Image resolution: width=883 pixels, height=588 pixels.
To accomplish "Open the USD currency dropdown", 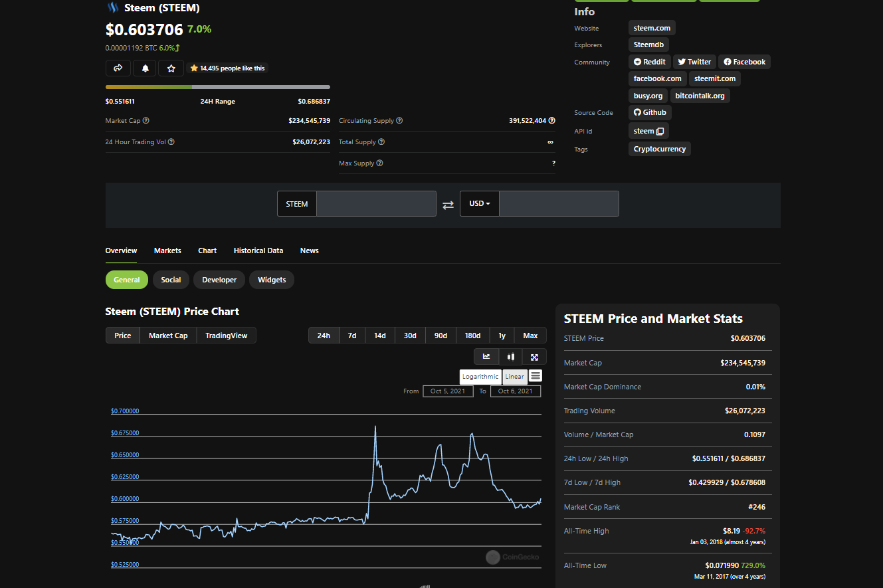I will click(x=479, y=204).
